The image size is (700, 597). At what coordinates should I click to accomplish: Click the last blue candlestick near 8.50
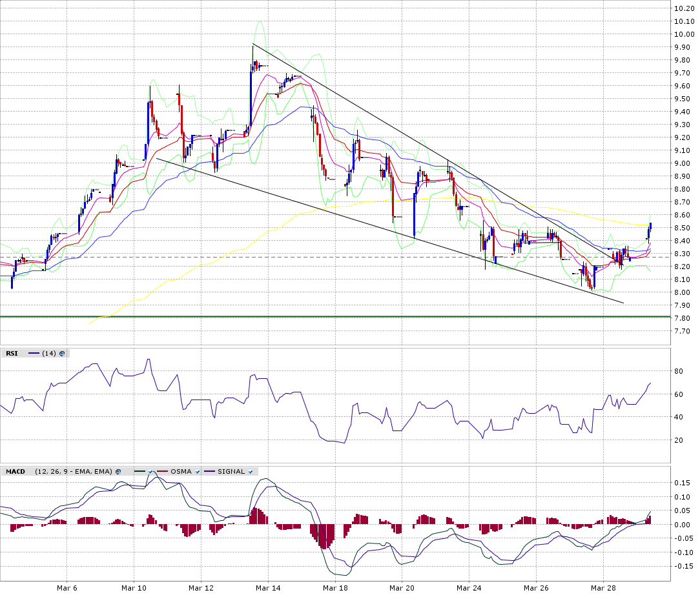point(650,227)
